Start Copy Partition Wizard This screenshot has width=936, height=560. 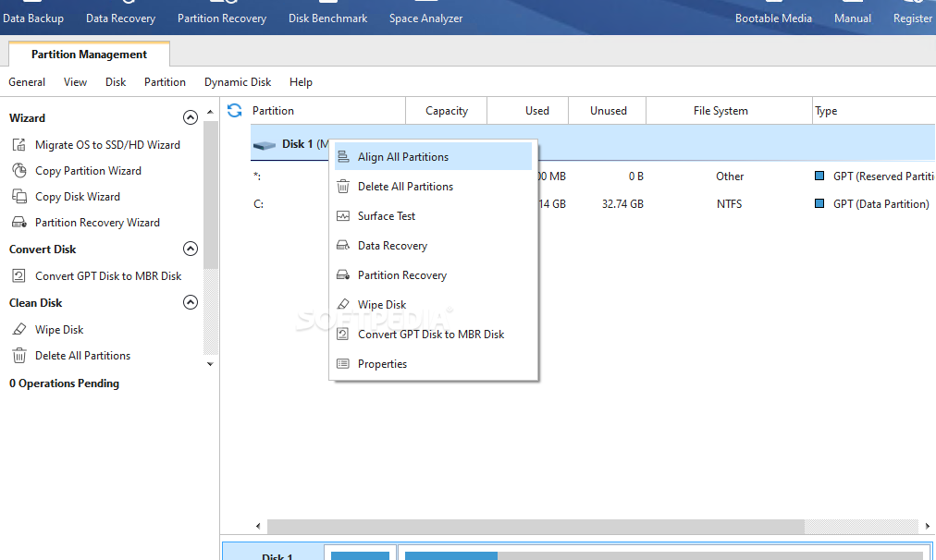89,171
